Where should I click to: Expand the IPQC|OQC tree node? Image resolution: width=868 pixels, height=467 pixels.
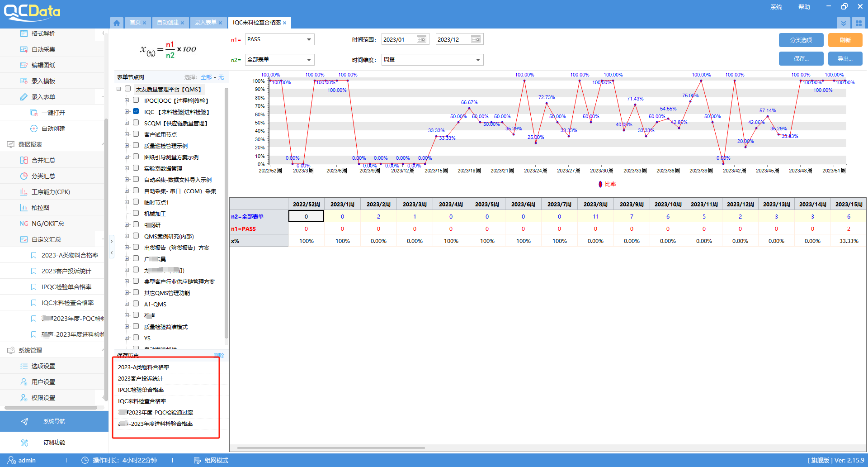pos(127,100)
